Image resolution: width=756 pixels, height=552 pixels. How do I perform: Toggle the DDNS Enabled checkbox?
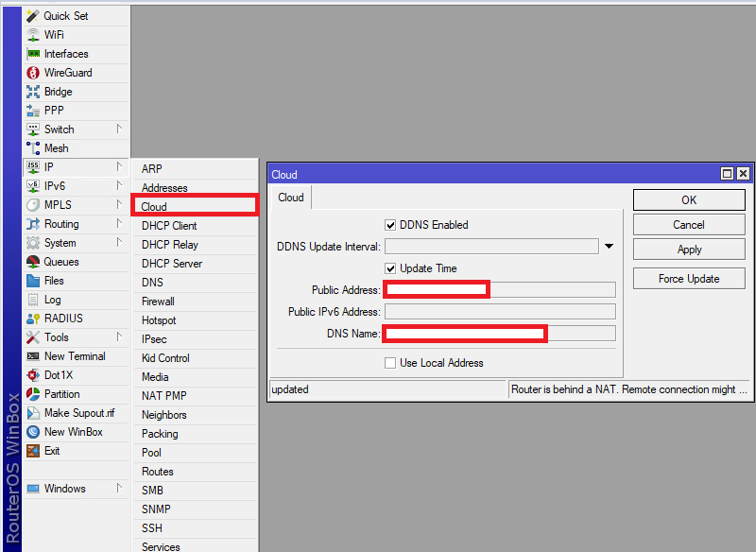coord(390,225)
